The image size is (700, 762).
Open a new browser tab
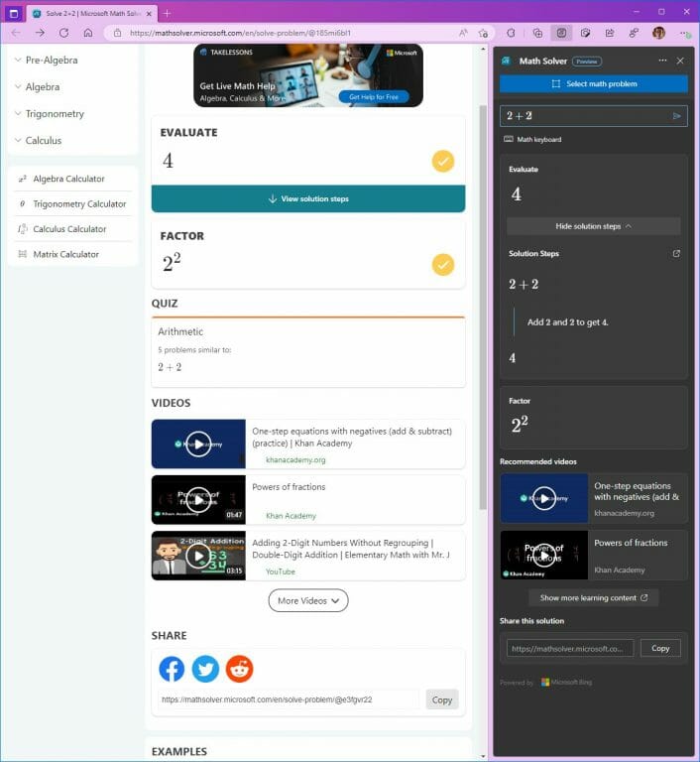tap(167, 13)
